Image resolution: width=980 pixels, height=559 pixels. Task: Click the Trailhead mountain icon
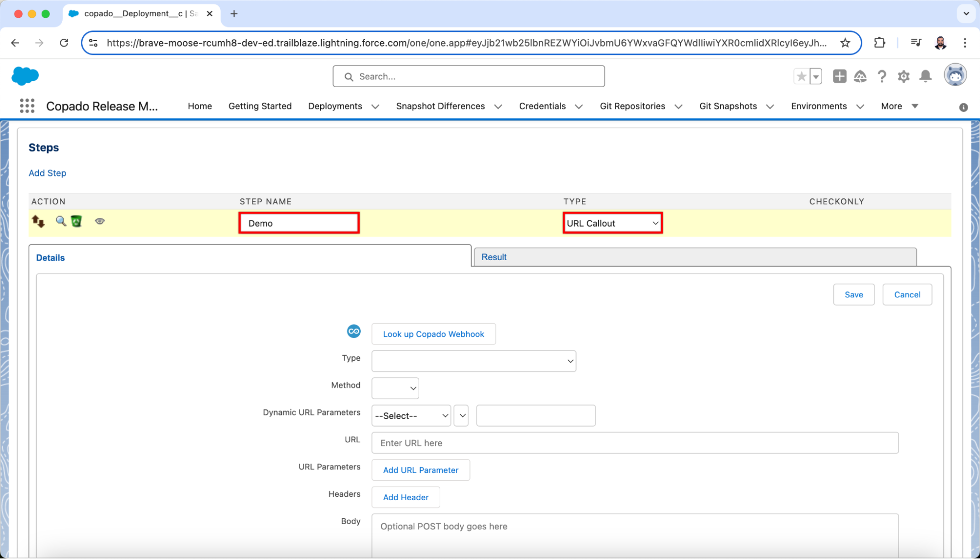click(860, 76)
